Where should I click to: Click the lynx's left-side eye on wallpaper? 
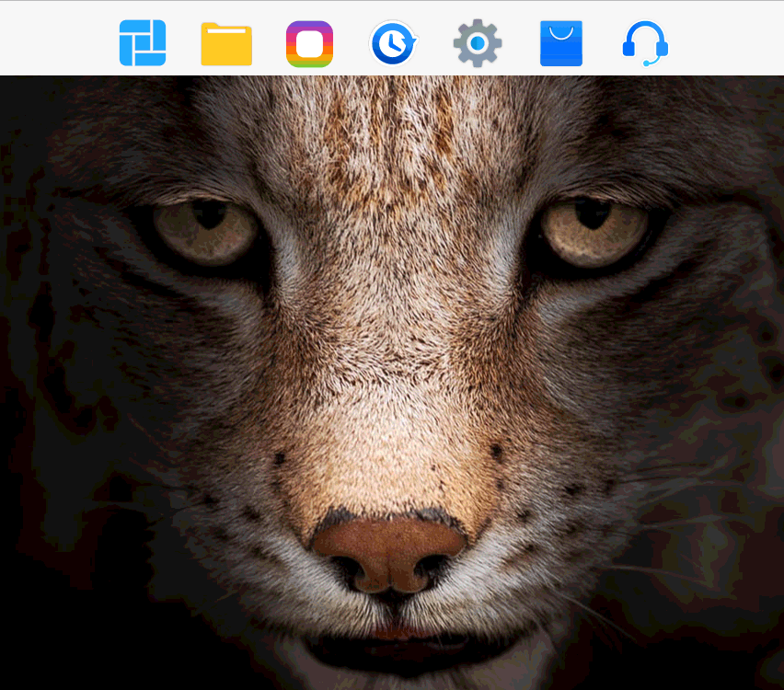(207, 230)
